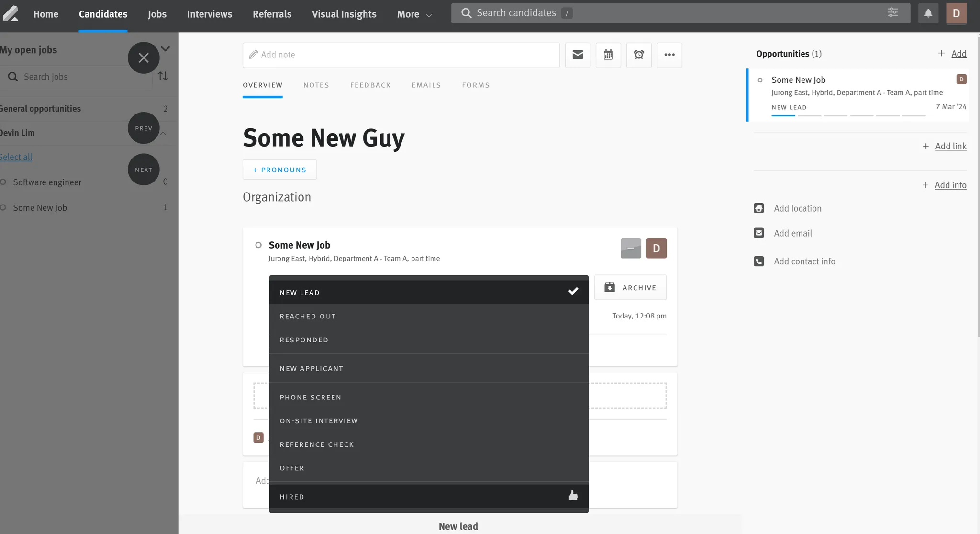980x534 pixels.
Task: Select the Some New Job sidebar radio
Action: tap(3, 207)
